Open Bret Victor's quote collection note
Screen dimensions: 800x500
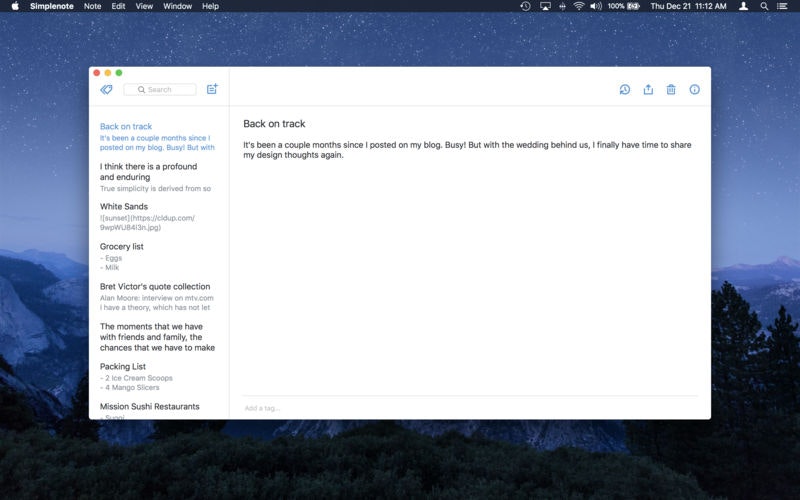click(x=159, y=297)
